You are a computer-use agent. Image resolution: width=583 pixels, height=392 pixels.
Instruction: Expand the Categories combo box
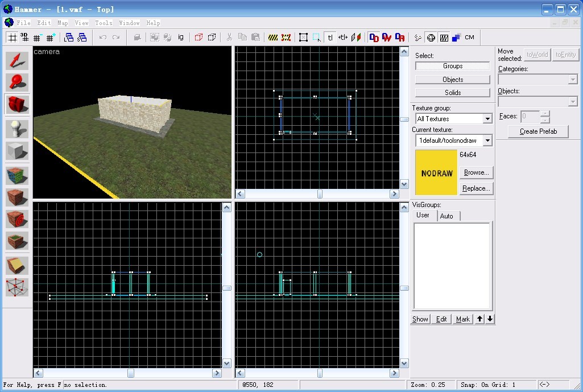[573, 80]
